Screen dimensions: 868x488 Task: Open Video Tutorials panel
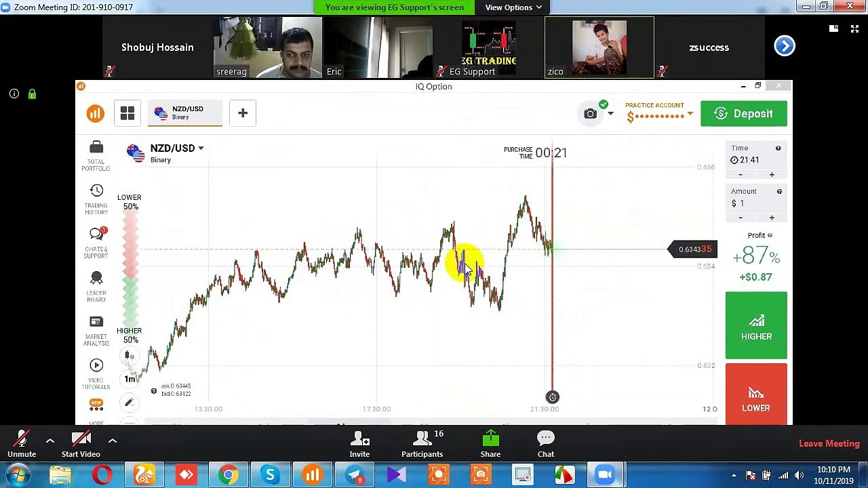click(96, 374)
